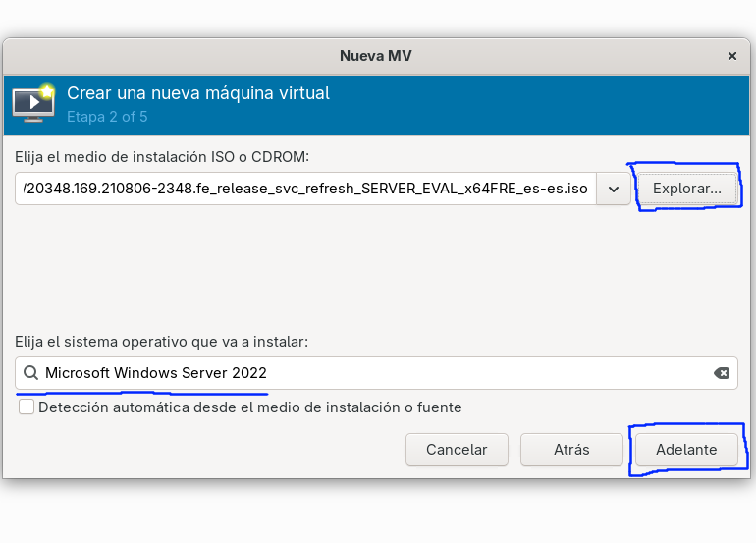The image size is (756, 543).
Task: Open the ISO path dropdown arrow
Action: pyautogui.click(x=614, y=189)
